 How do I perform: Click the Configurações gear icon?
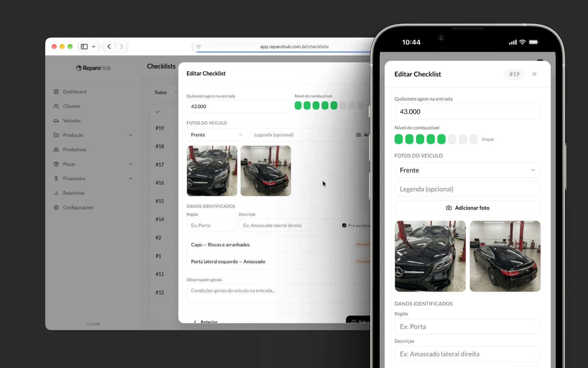56,208
